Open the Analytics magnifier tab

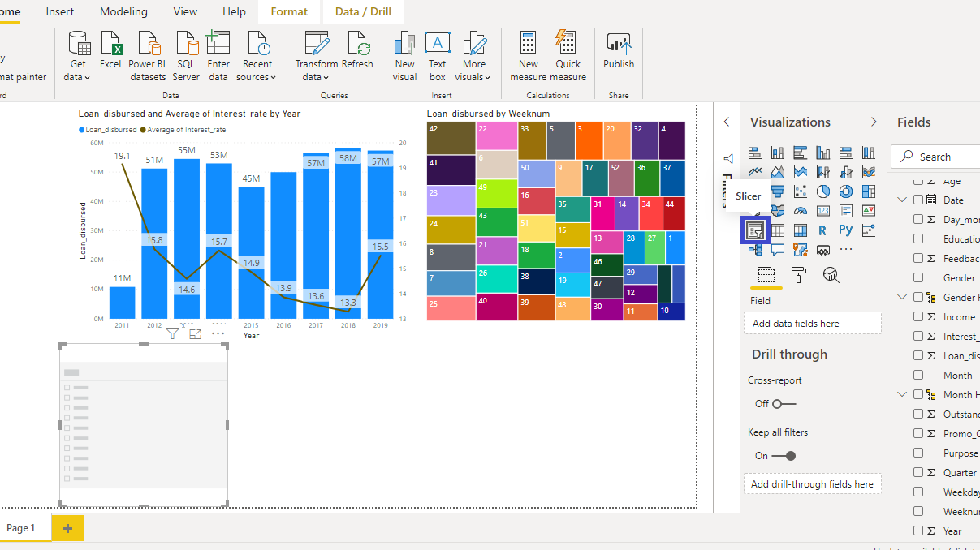click(831, 274)
